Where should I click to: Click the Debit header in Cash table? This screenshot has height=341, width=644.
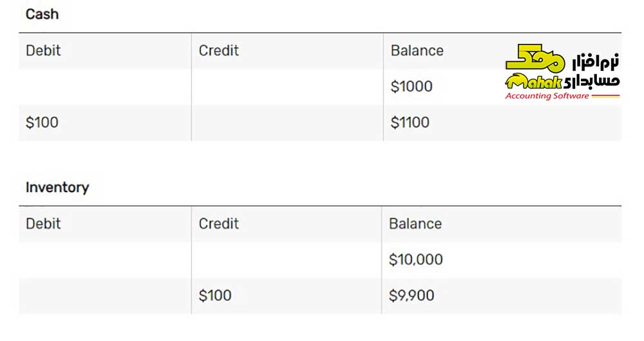pos(43,50)
